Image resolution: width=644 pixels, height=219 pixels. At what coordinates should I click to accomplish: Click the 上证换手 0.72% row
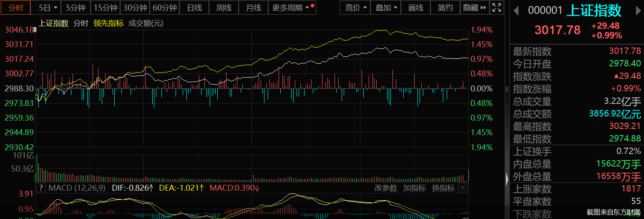[577, 151]
